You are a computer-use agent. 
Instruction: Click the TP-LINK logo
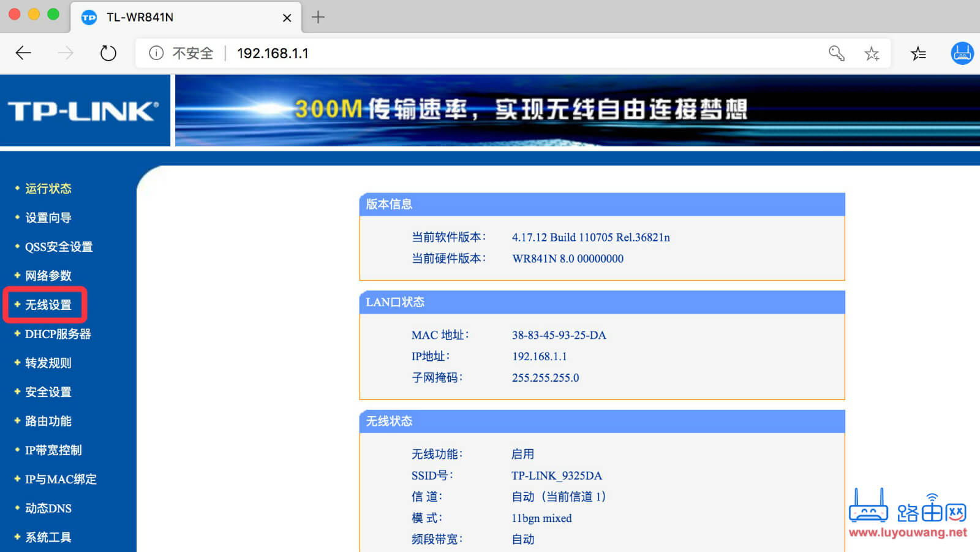pyautogui.click(x=80, y=110)
